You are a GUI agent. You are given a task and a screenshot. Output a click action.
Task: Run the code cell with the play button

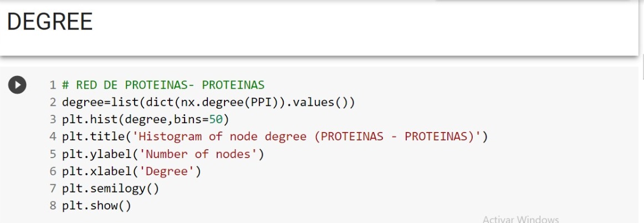(x=17, y=85)
